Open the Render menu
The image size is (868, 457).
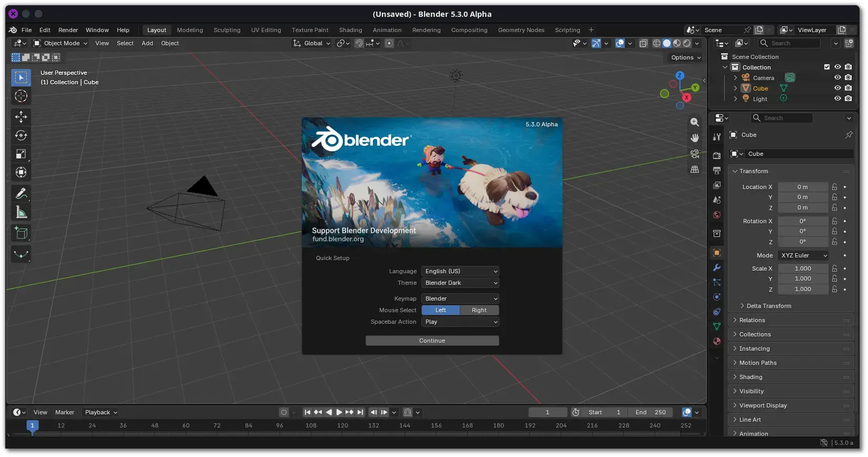pyautogui.click(x=68, y=30)
